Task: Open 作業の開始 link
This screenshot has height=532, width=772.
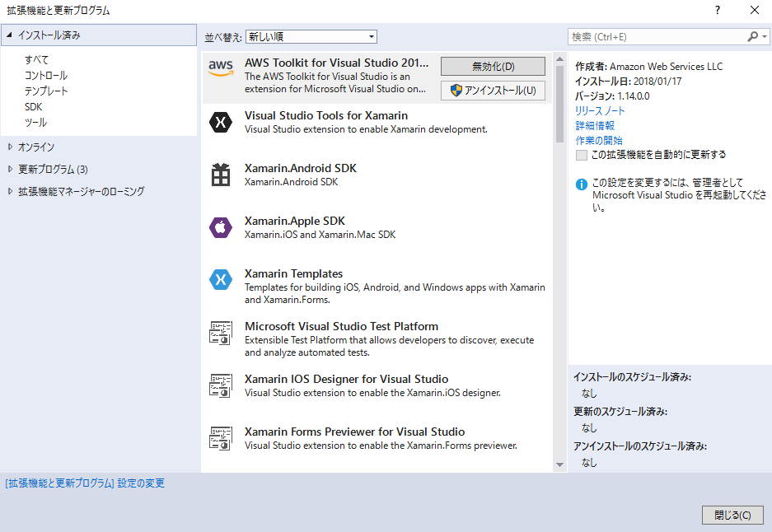Action: point(599,140)
